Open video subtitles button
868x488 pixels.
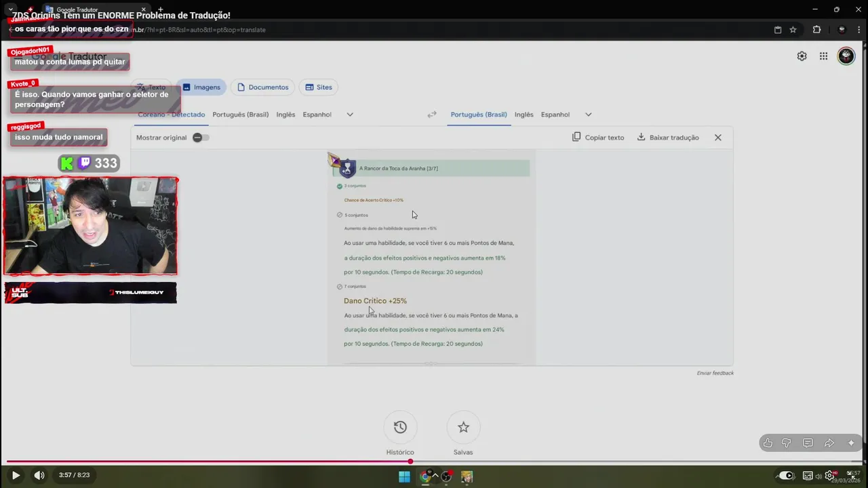coord(808,475)
